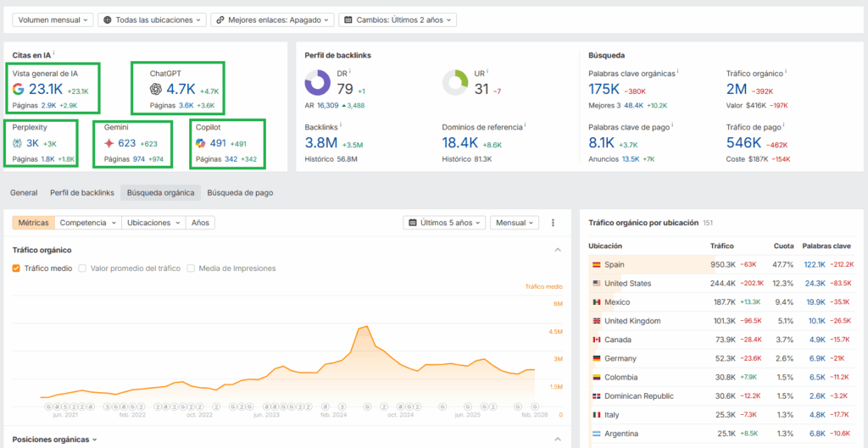This screenshot has height=448, width=868.
Task: Click the Argentina flag icon
Action: tap(596, 434)
